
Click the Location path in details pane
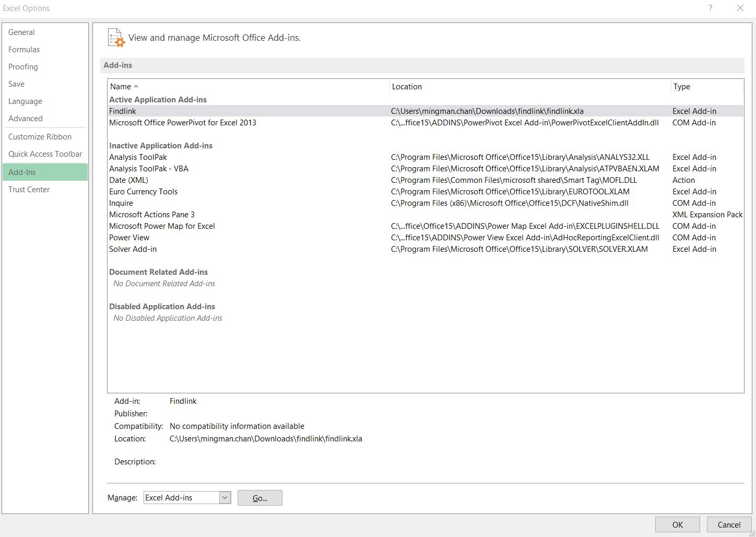click(266, 439)
